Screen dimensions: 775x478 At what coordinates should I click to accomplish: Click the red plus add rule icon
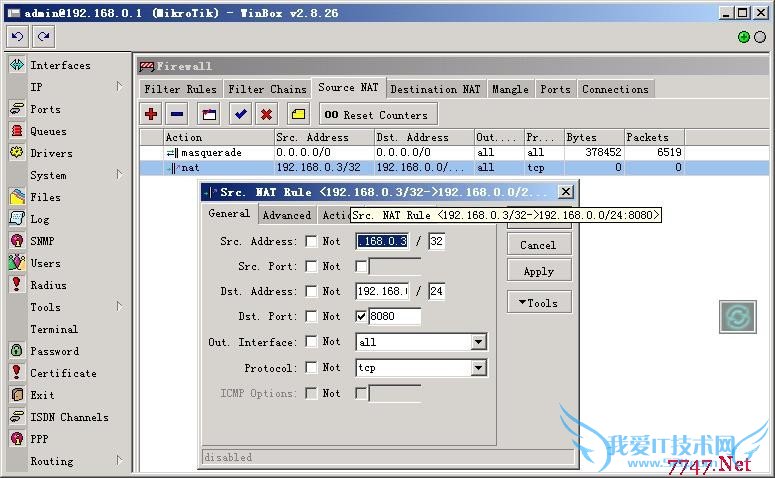pyautogui.click(x=152, y=114)
